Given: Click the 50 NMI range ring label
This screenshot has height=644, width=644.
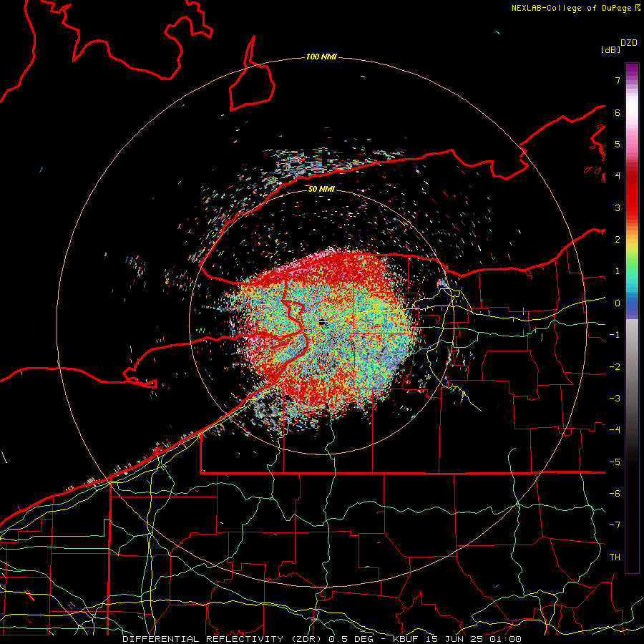Looking at the screenshot, I should click(x=321, y=189).
